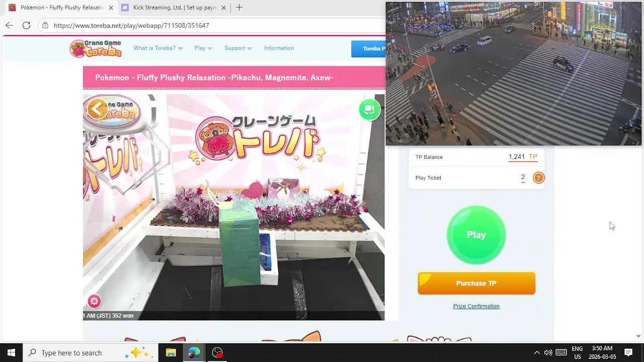Click the volume speaker tray icon
The width and height of the screenshot is (644, 362).
(548, 352)
